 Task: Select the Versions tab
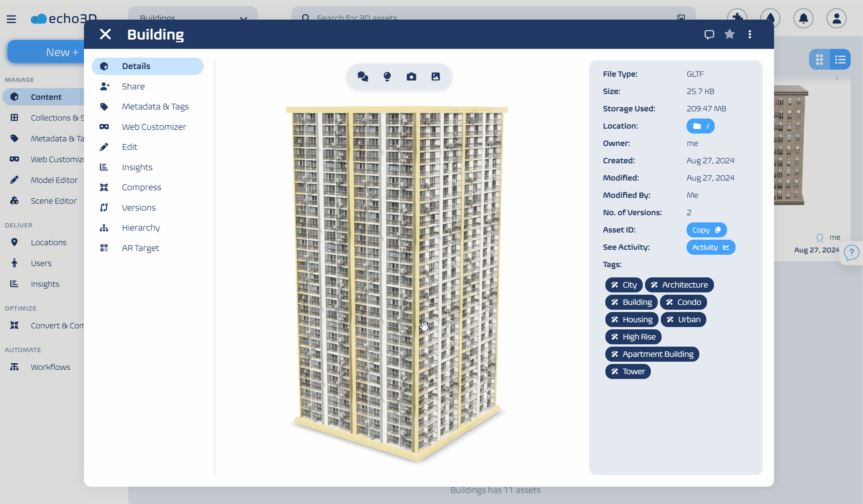point(139,208)
